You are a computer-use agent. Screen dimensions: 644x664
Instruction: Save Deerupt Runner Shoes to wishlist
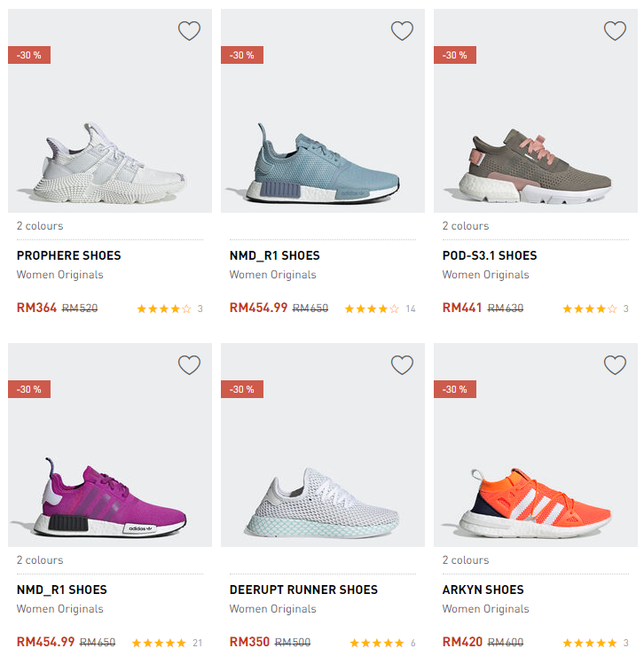402,365
